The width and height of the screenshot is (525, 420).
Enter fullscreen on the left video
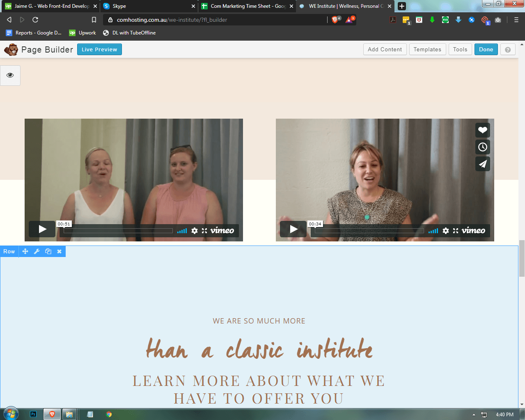click(204, 231)
